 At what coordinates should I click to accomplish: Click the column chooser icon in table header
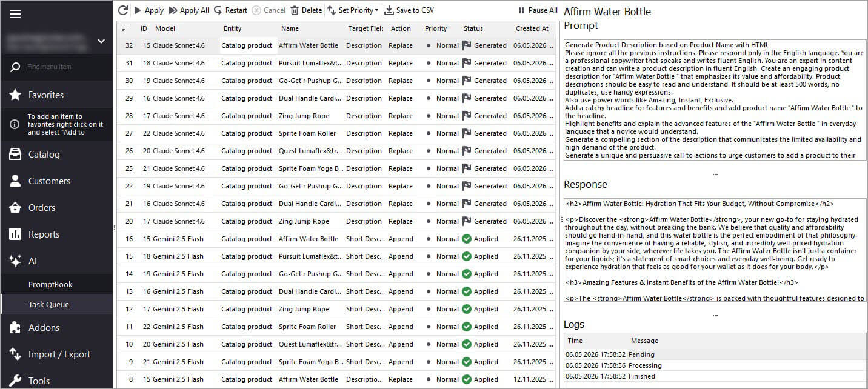(x=125, y=28)
